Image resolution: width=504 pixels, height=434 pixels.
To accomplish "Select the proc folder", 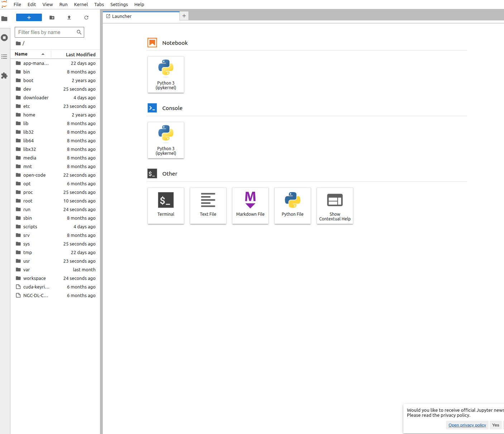I will (56, 192).
